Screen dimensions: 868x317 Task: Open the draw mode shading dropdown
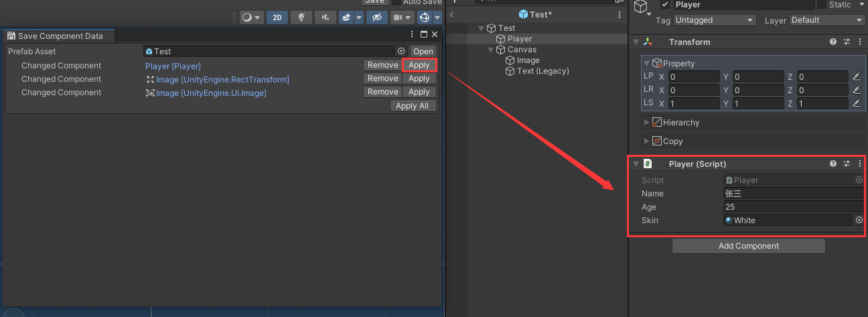[x=252, y=17]
